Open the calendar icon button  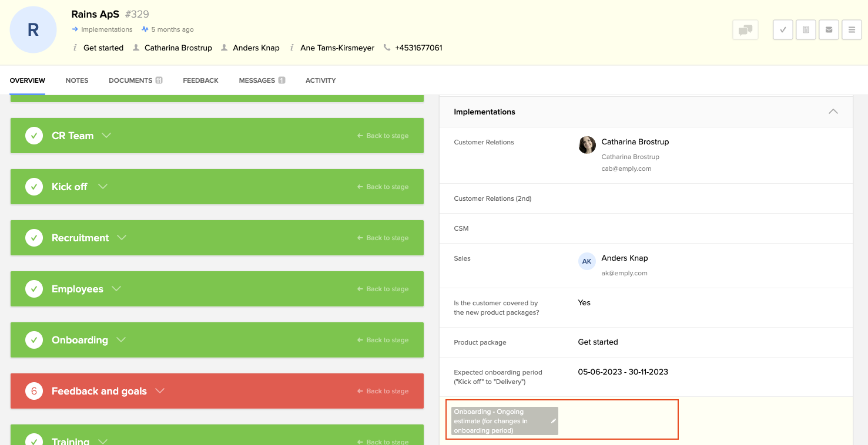click(x=806, y=30)
